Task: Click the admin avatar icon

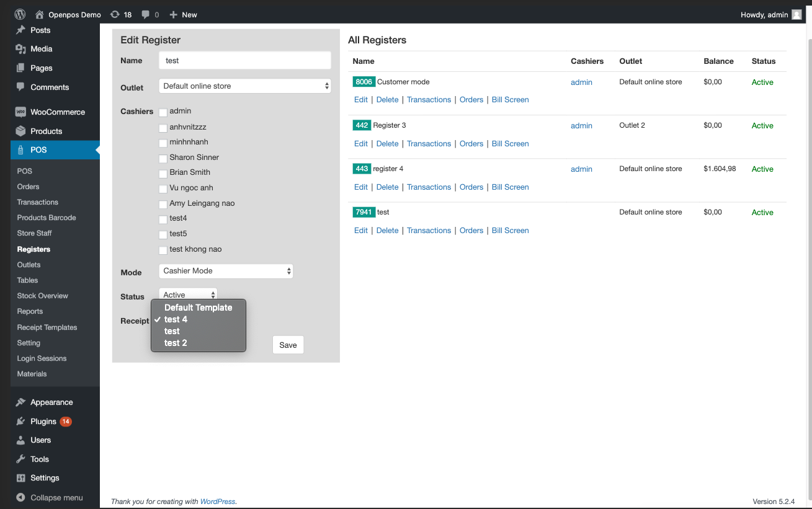Action: click(x=797, y=14)
